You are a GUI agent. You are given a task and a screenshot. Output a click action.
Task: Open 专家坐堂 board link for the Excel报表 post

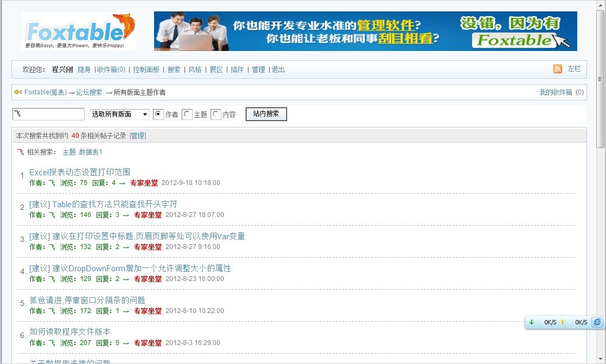144,183
